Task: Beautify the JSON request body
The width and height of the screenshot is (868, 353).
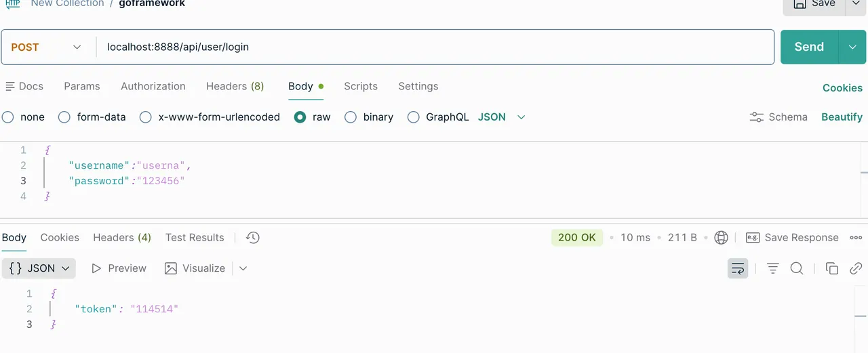Action: click(842, 117)
